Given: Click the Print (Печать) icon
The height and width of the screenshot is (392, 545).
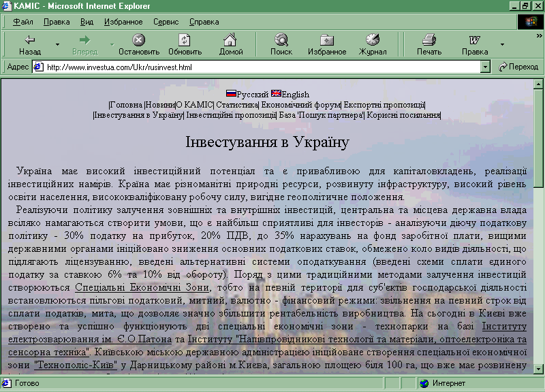Looking at the screenshot, I should coord(429,40).
